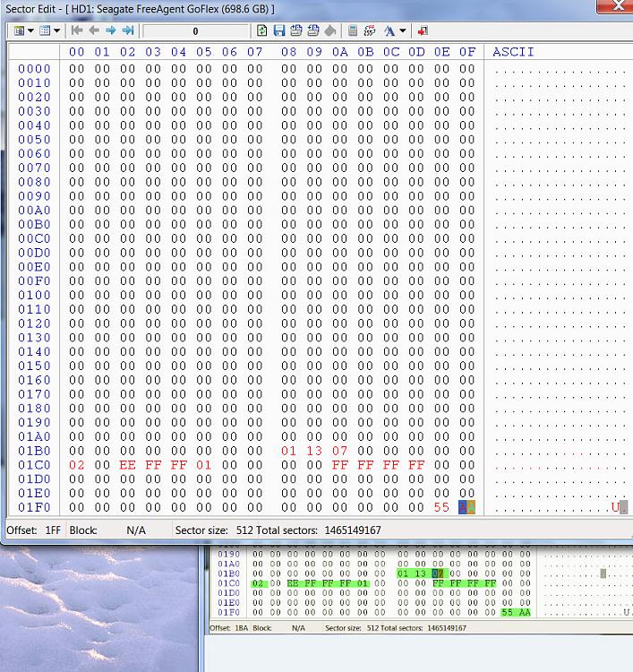
Task: Click the ASCII column header
Action: click(x=513, y=52)
